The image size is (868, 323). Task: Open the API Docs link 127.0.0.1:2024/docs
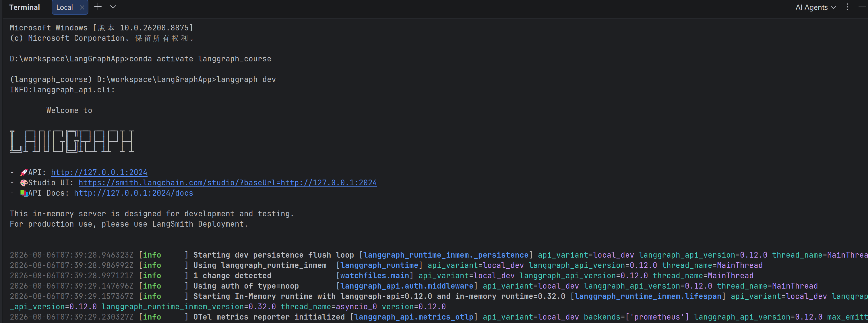(133, 193)
